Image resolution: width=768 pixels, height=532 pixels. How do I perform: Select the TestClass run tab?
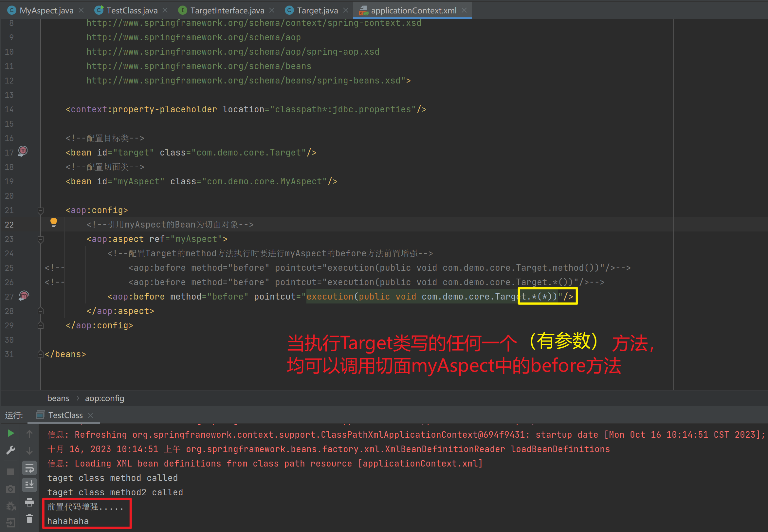[65, 415]
